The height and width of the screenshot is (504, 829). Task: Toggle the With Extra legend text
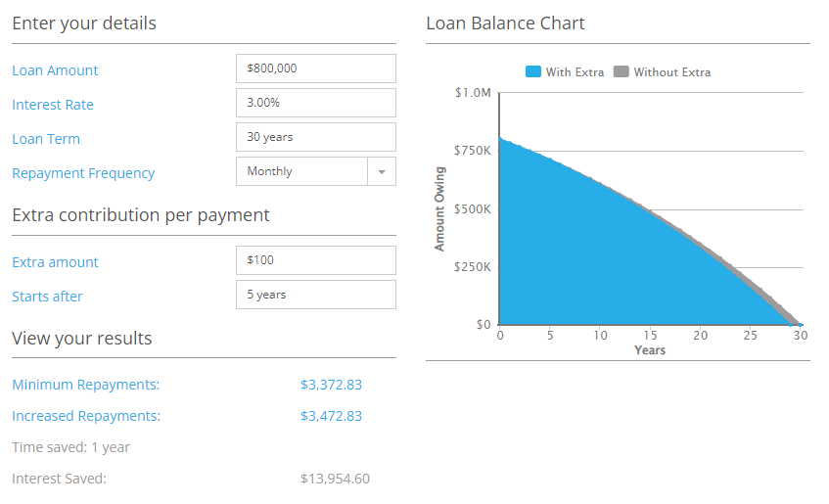(x=575, y=72)
